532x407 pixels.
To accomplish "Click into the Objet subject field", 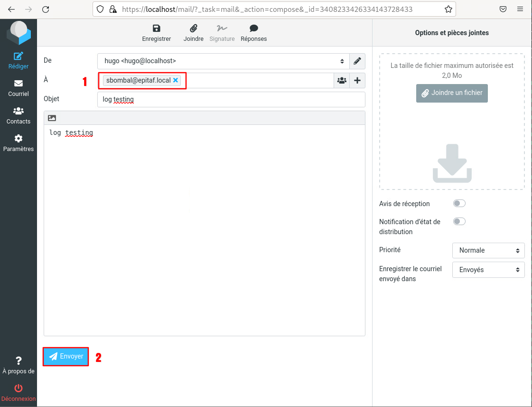I will tap(231, 100).
